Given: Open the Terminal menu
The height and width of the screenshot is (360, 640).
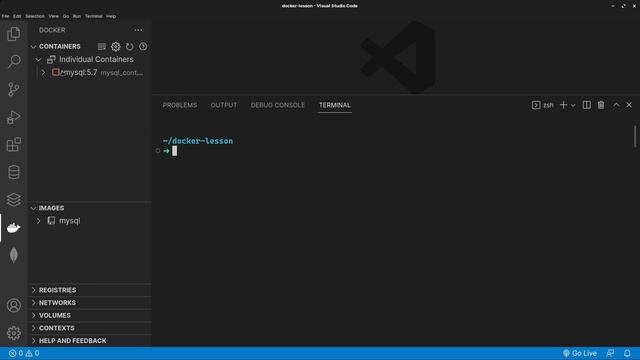Looking at the screenshot, I should [93, 16].
